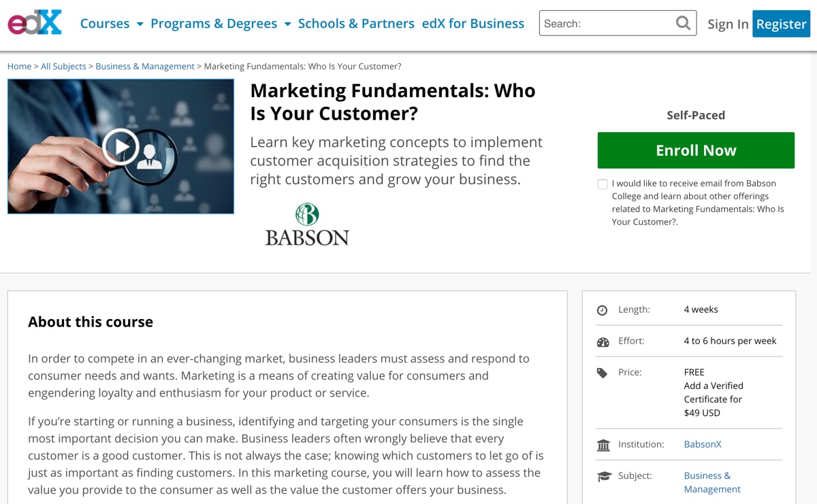Viewport: 817px width, 504px height.
Task: Click the price tag icon beside Price
Action: (x=603, y=372)
